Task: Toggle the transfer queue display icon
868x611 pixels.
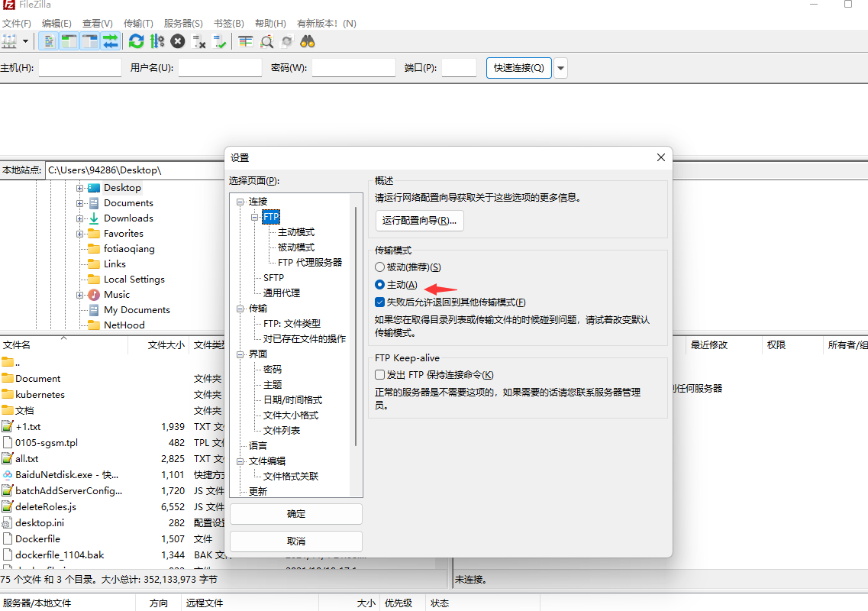Action: click(x=111, y=41)
